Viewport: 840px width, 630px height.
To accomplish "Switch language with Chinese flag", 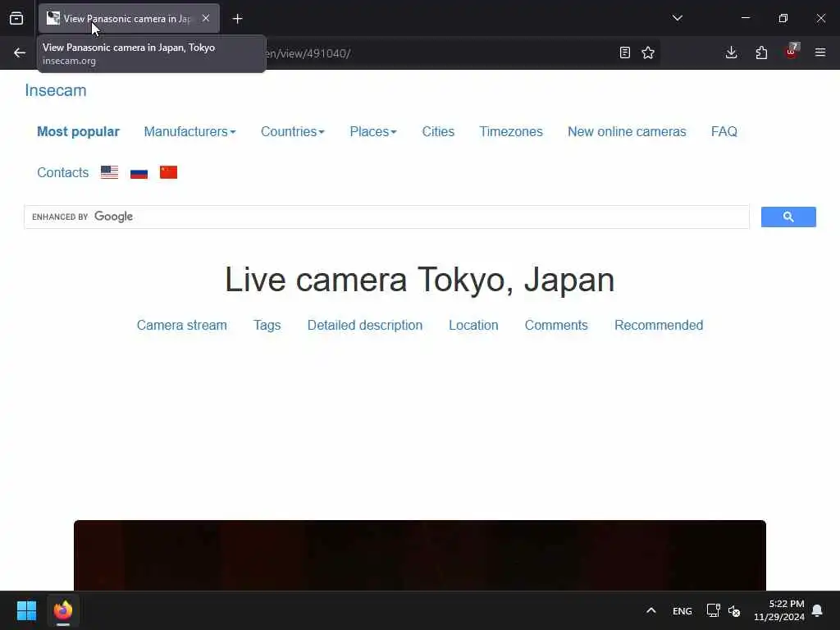I will 168,172.
